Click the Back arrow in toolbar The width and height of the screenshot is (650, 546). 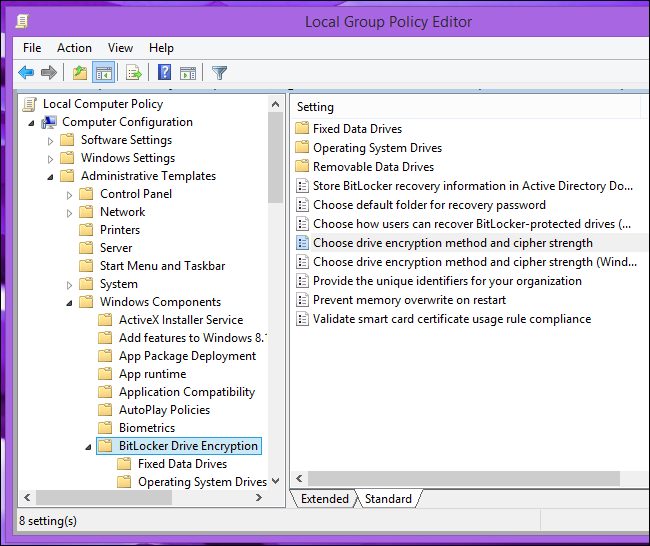pos(26,72)
